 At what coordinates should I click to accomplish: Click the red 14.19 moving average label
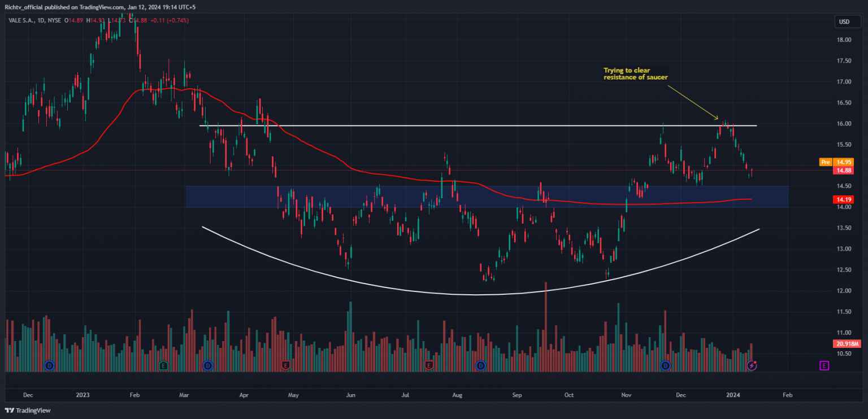[x=844, y=199]
